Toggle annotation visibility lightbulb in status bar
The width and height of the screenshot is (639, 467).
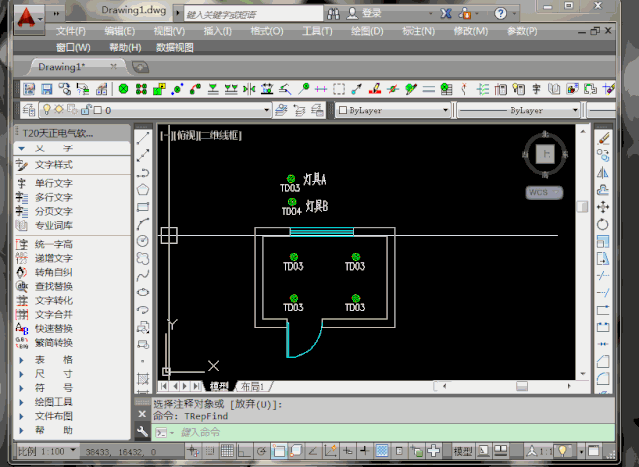pyautogui.click(x=563, y=451)
